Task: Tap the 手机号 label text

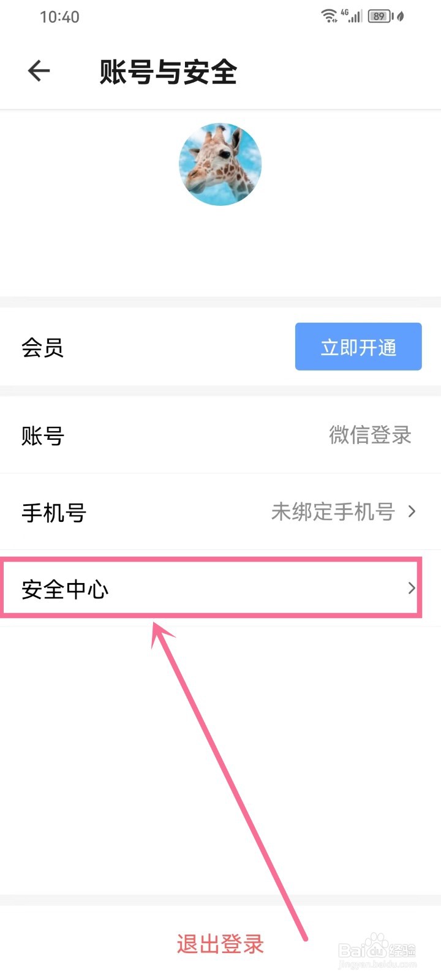Action: 54,513
